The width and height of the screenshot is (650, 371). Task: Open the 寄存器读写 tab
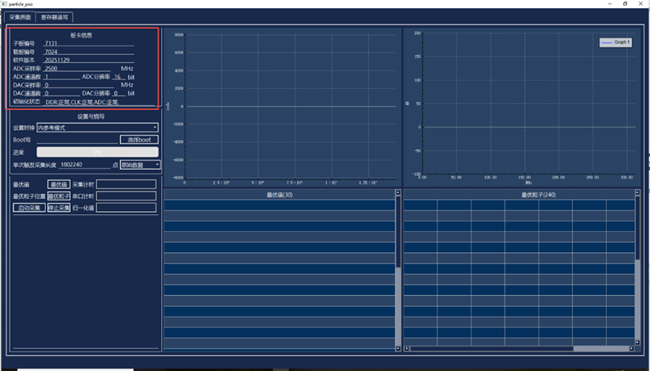click(x=54, y=17)
